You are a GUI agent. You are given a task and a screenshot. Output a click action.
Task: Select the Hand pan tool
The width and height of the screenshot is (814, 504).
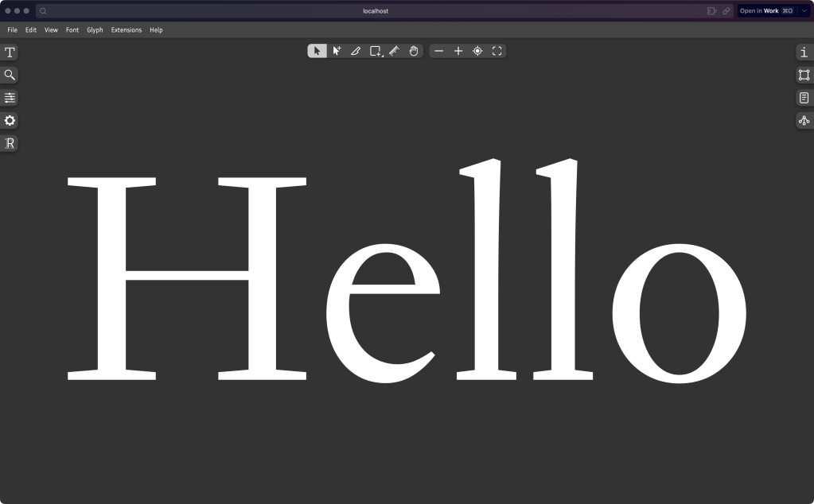414,51
